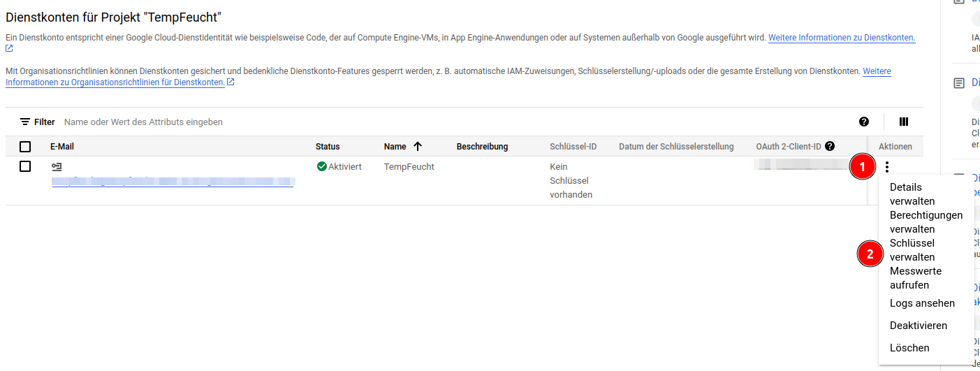Click the green Aktiviert checkmark icon
The image size is (980, 371).
[322, 166]
